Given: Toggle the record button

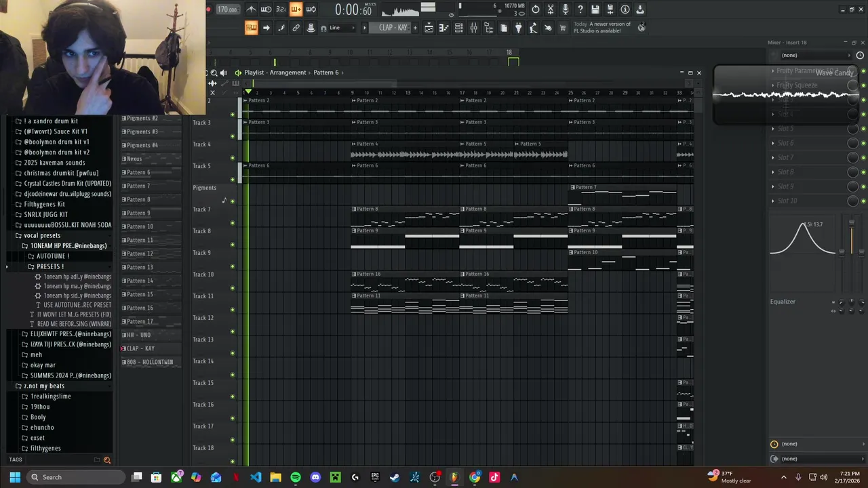Looking at the screenshot, I should (x=209, y=9).
